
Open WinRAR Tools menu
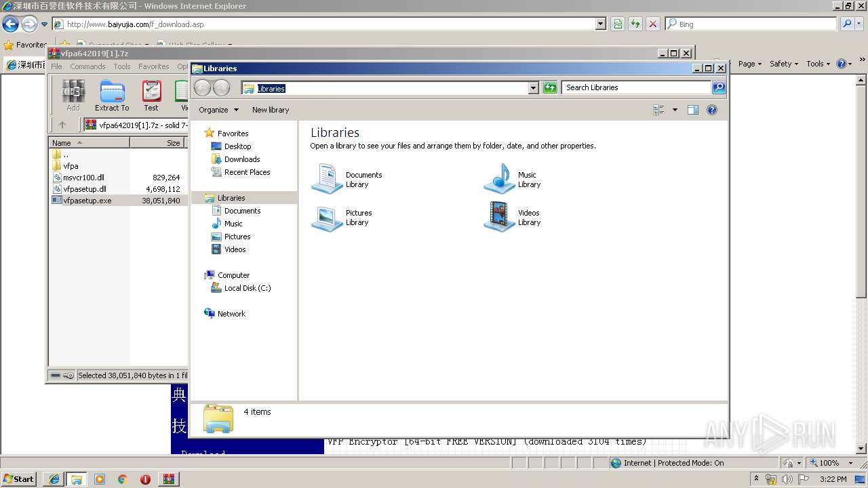[x=122, y=66]
